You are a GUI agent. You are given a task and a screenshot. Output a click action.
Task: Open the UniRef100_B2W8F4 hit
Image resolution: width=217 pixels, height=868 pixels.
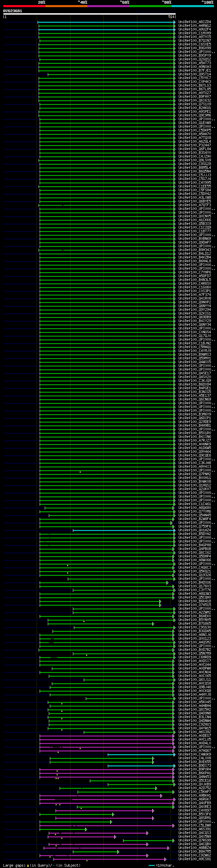point(195,519)
